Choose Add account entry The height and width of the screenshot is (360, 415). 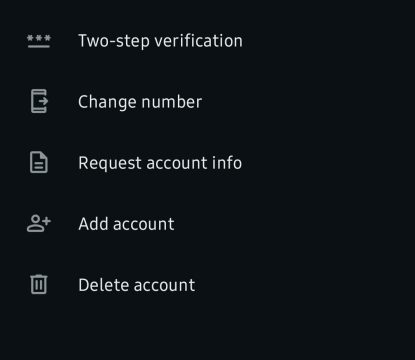pyautogui.click(x=207, y=224)
